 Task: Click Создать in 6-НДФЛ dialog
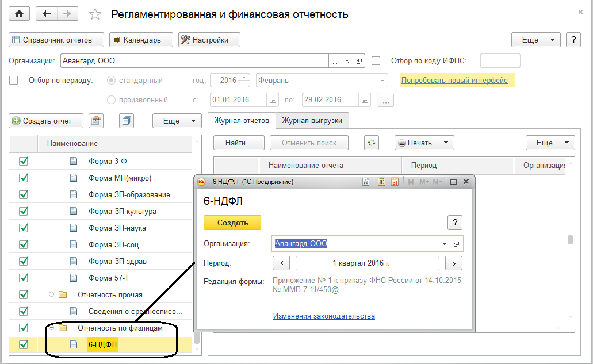point(232,223)
